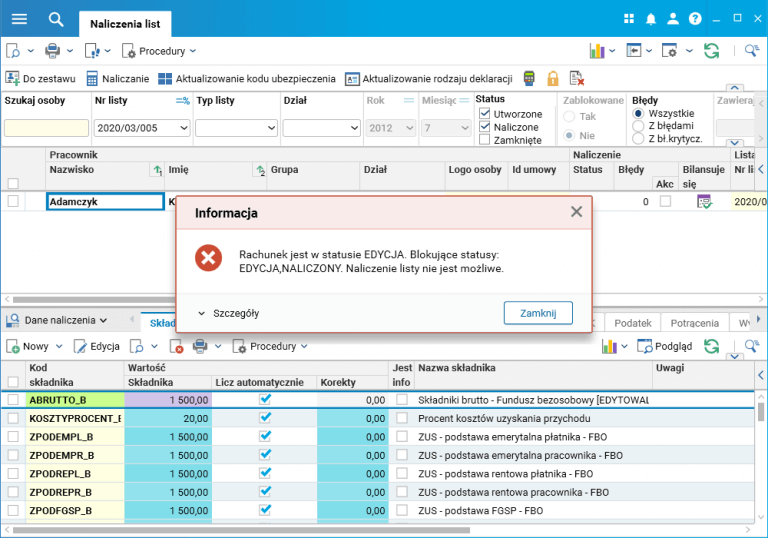Image resolution: width=768 pixels, height=538 pixels.
Task: Click the Zamknij button in dialog
Action: [538, 313]
